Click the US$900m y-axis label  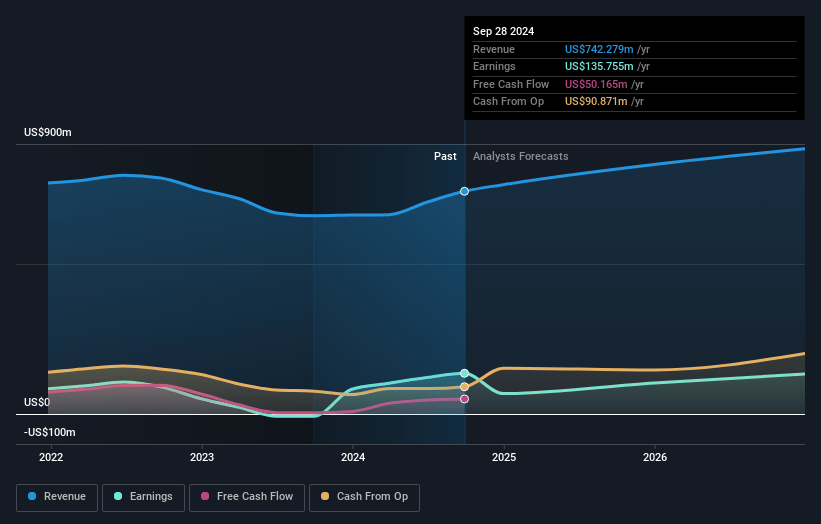pyautogui.click(x=48, y=132)
